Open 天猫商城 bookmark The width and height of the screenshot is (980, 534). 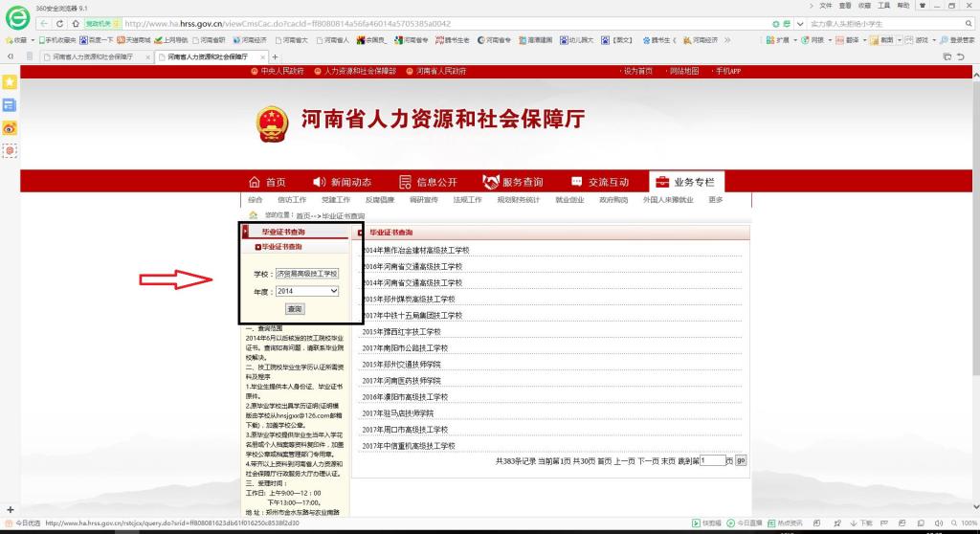coord(134,40)
